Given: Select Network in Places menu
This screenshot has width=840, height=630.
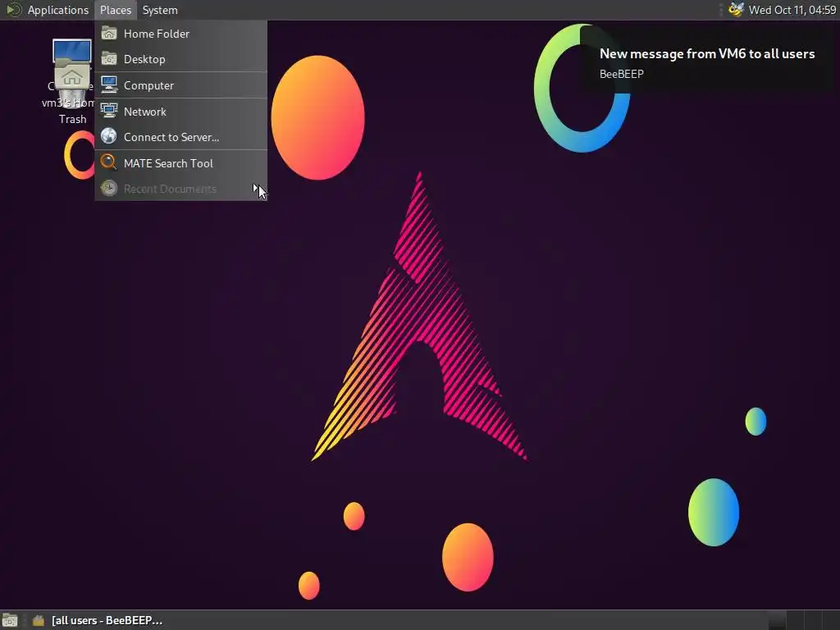Looking at the screenshot, I should [181, 112].
